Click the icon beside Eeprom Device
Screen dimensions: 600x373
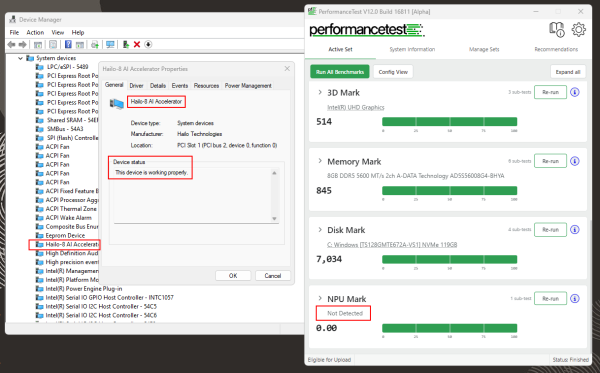click(39, 235)
